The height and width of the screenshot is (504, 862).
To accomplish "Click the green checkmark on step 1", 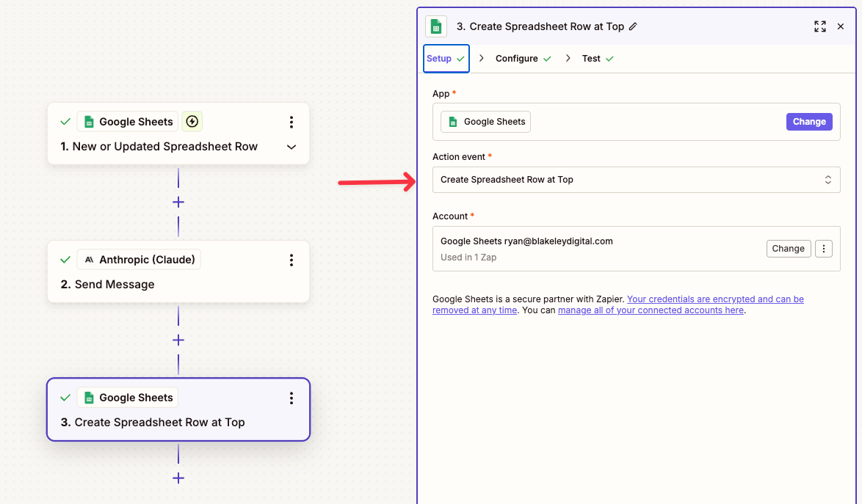I will (65, 121).
